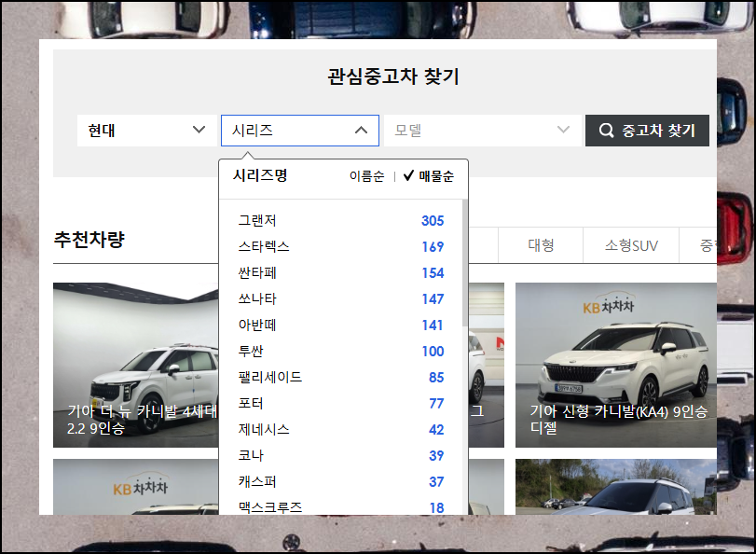Click the count 169 beside 스타렉스
The image size is (756, 554).
click(x=433, y=246)
